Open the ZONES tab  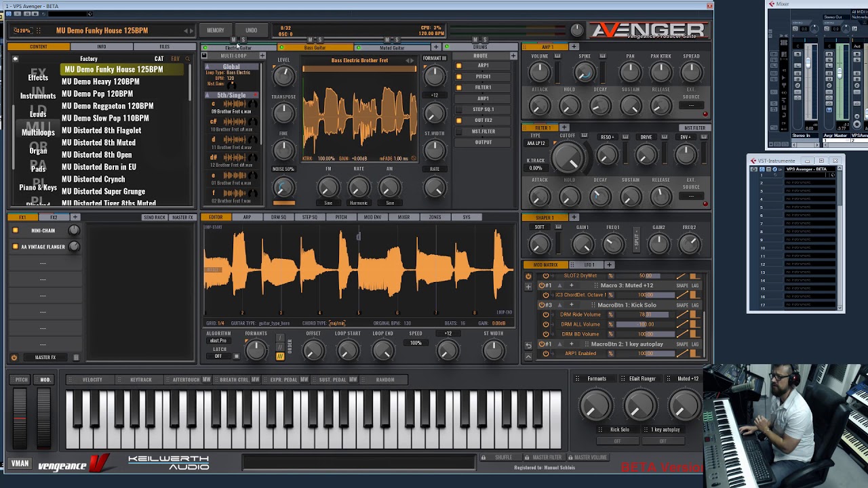tap(435, 217)
